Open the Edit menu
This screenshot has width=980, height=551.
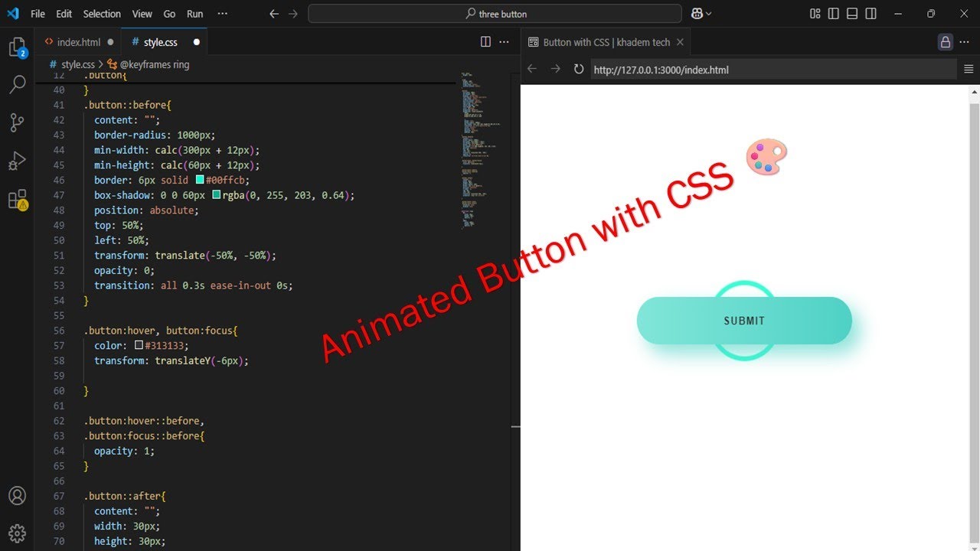click(x=64, y=14)
